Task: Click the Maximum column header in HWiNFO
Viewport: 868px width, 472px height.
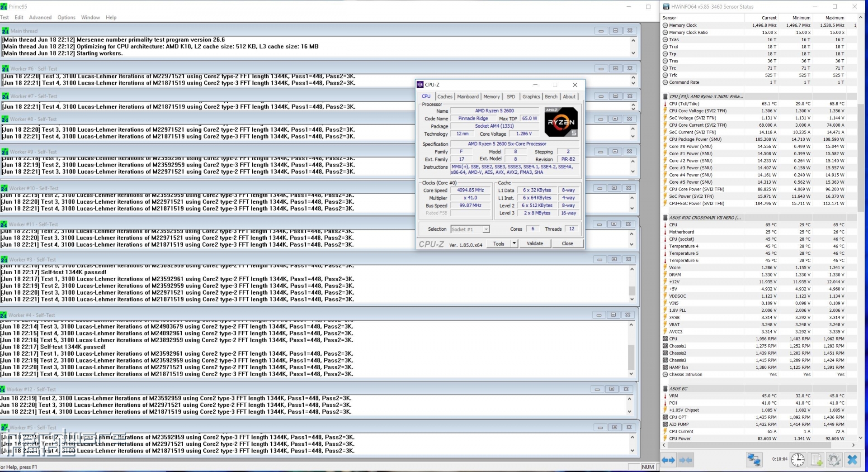Action: click(829, 18)
